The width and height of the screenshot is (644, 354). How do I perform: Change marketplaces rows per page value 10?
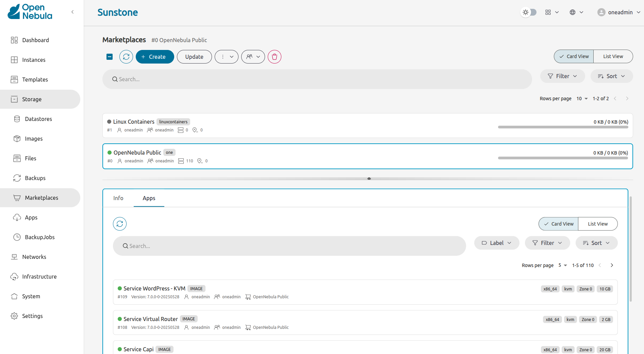(582, 99)
